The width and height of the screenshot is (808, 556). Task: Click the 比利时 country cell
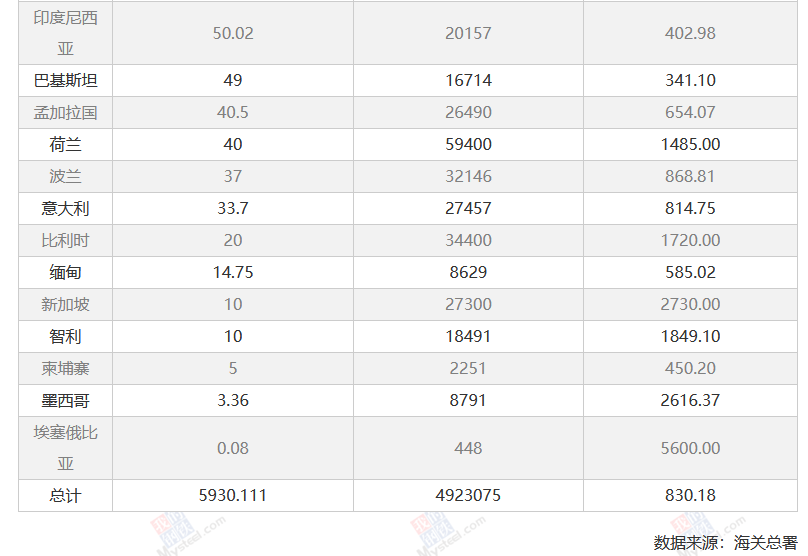[65, 240]
